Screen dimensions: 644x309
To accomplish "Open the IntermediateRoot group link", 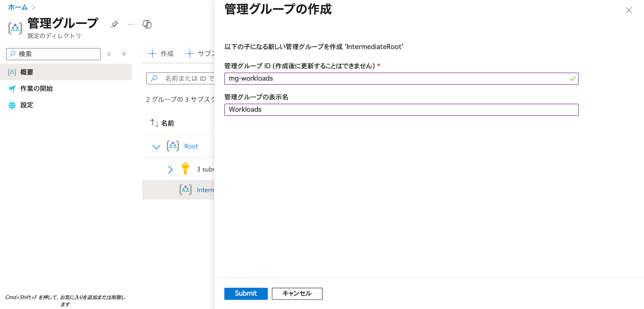I will coord(205,190).
